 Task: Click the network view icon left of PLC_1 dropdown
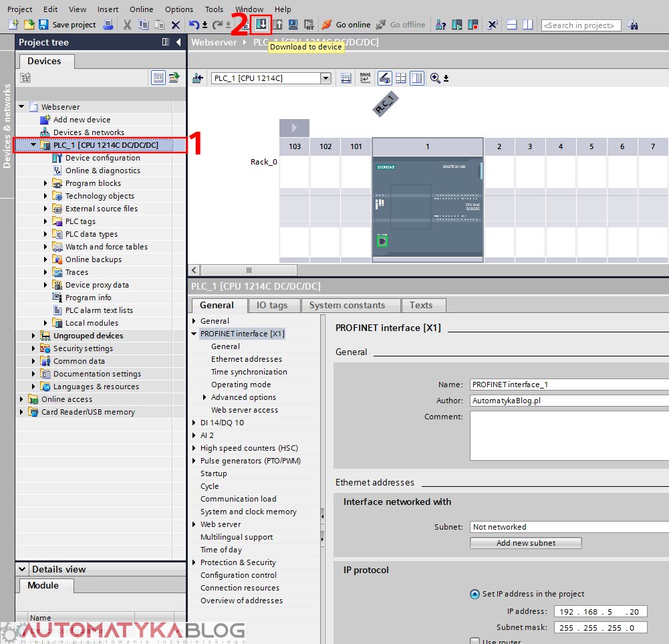(x=197, y=78)
